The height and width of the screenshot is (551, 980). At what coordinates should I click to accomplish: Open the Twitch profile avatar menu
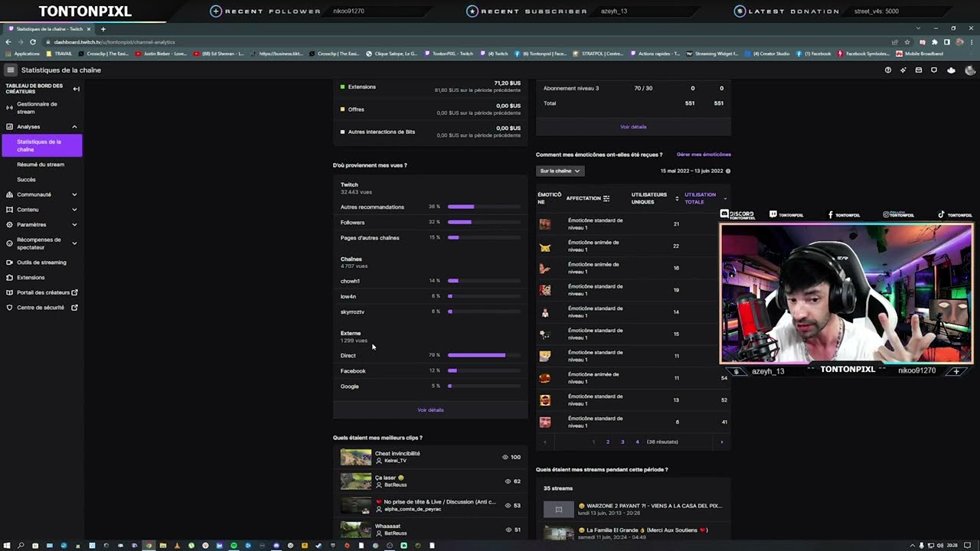(x=970, y=70)
